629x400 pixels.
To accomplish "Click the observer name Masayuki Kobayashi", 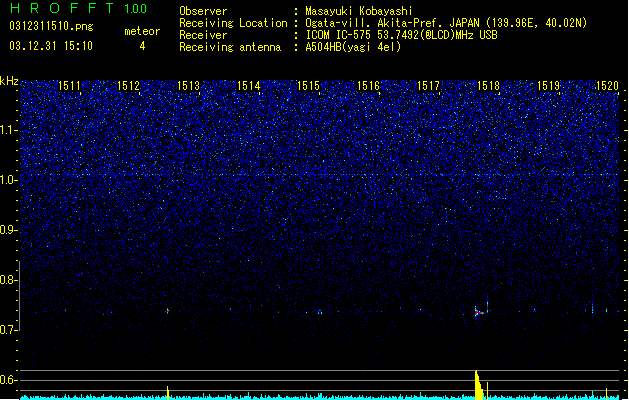I will pyautogui.click(x=359, y=11).
